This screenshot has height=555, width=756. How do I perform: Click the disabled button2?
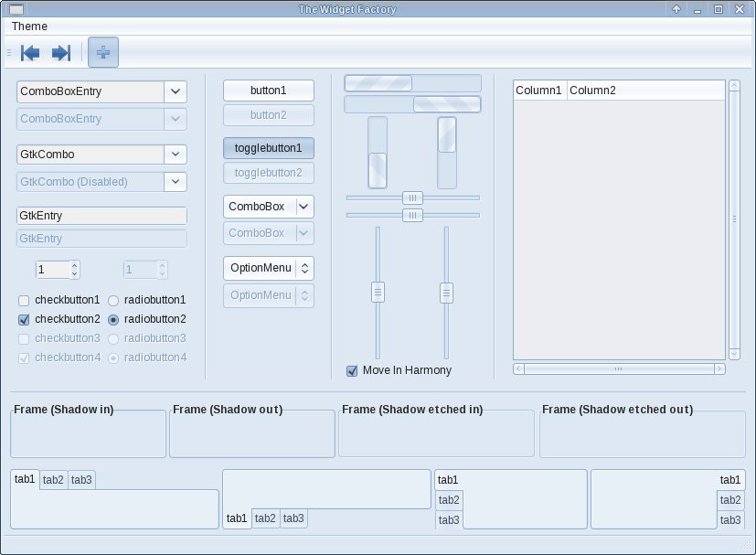click(269, 115)
